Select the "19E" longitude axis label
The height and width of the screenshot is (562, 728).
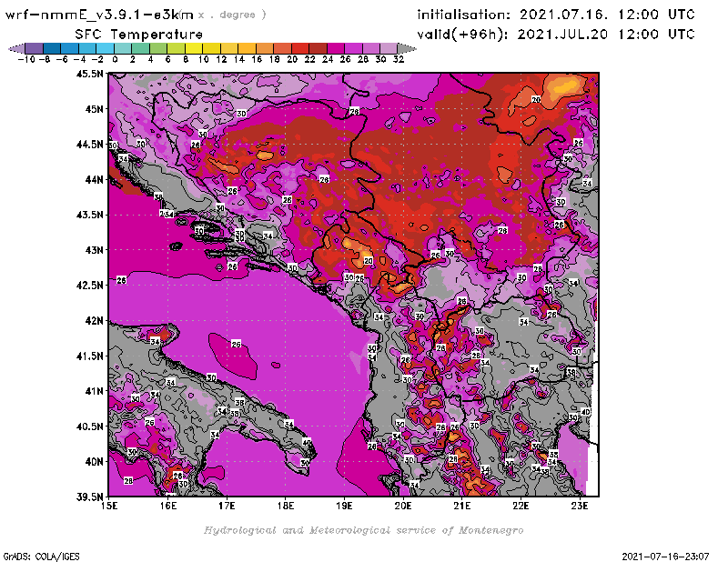(345, 506)
